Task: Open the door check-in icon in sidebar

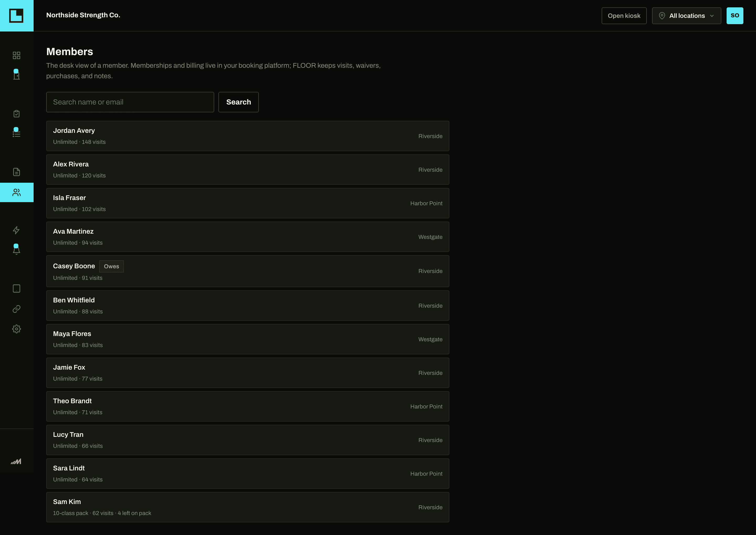Action: coord(17,75)
